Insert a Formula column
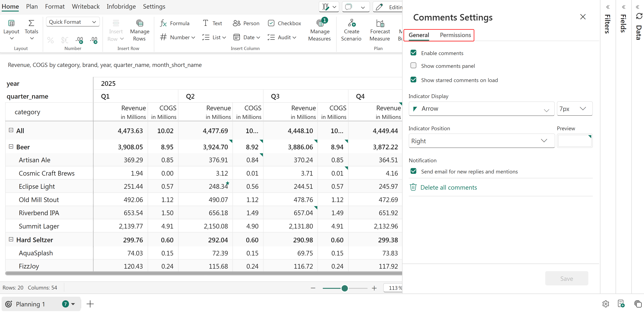Viewport: 644px width, 312px height. (x=175, y=23)
